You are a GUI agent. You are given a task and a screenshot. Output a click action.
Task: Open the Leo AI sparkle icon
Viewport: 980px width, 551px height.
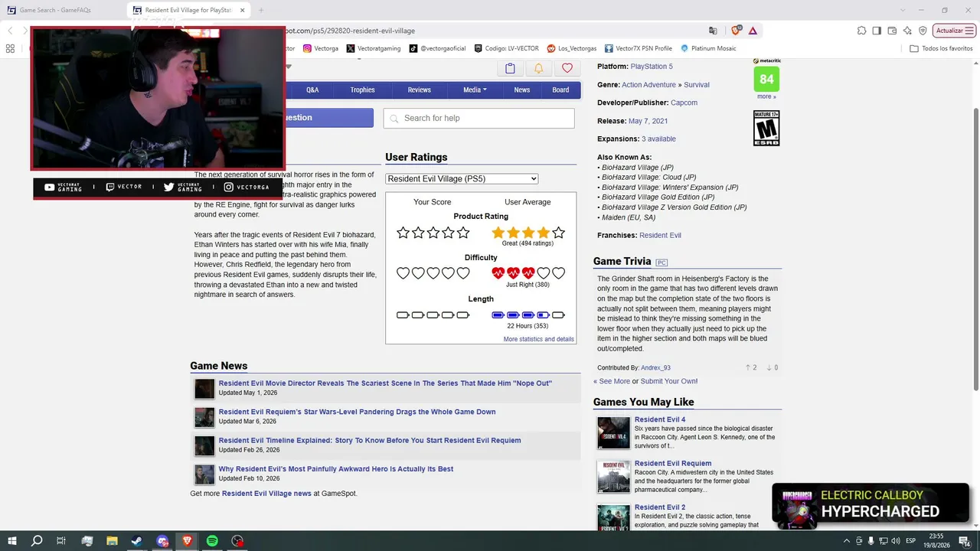click(x=907, y=31)
